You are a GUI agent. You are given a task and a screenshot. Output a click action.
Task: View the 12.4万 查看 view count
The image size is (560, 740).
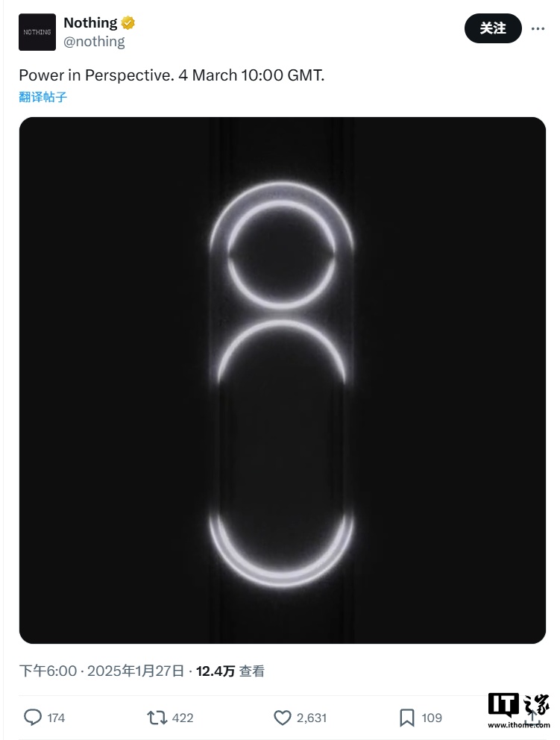(x=230, y=671)
